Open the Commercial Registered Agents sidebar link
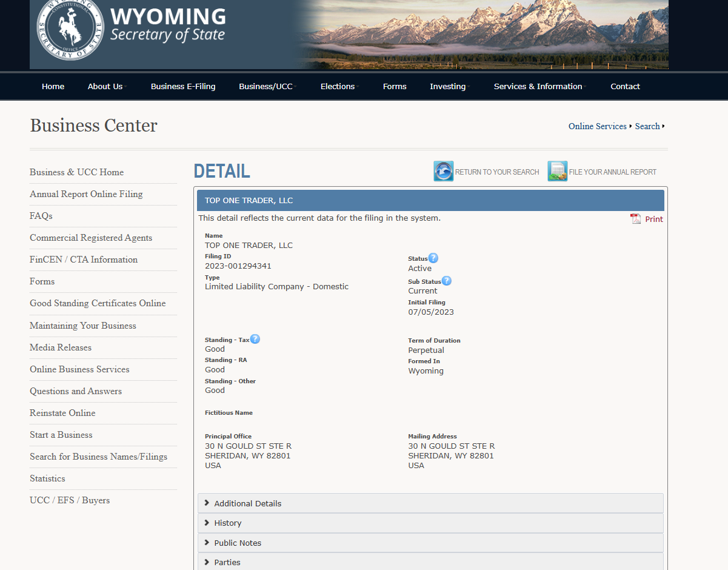The height and width of the screenshot is (570, 728). [91, 238]
